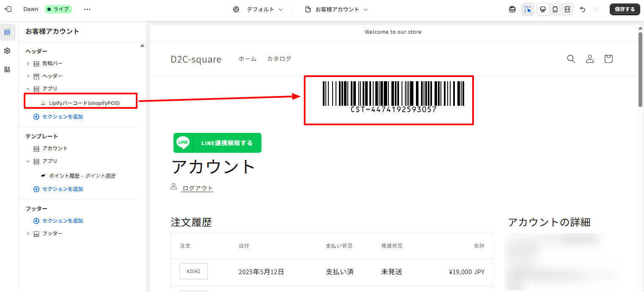Click the sidebar panel scroll up arrow
This screenshot has width=644, height=292.
pos(142,45)
